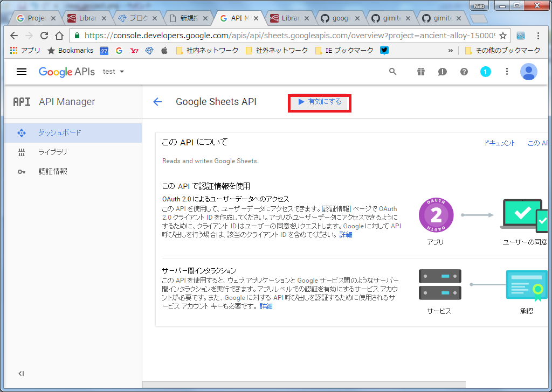Open the Google bookmark icon
Viewport: 552px width, 392px height.
[119, 51]
